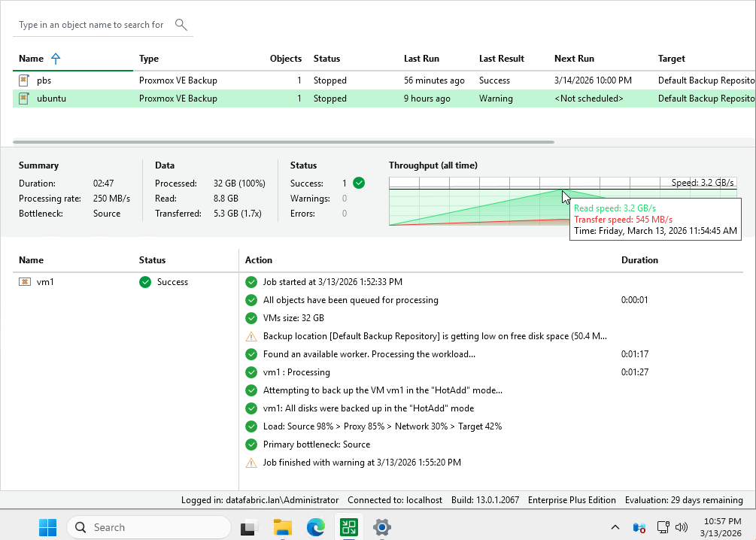Click the check icon for Found an available worker
Viewport: 756px width, 540px height.
[x=251, y=354]
